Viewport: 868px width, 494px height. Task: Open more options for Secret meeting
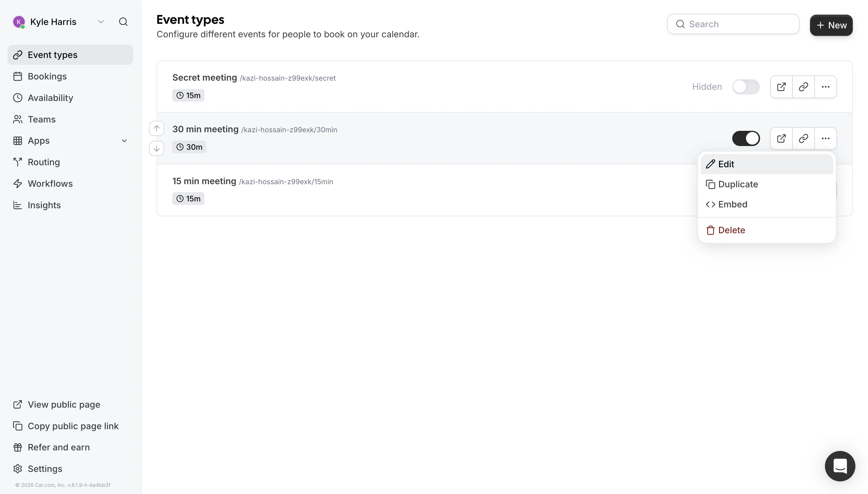(826, 87)
